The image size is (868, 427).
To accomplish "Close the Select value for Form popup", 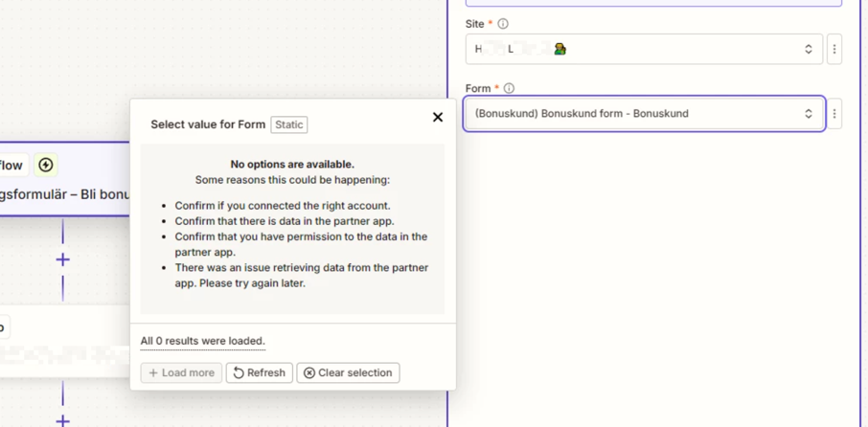I will coord(438,118).
